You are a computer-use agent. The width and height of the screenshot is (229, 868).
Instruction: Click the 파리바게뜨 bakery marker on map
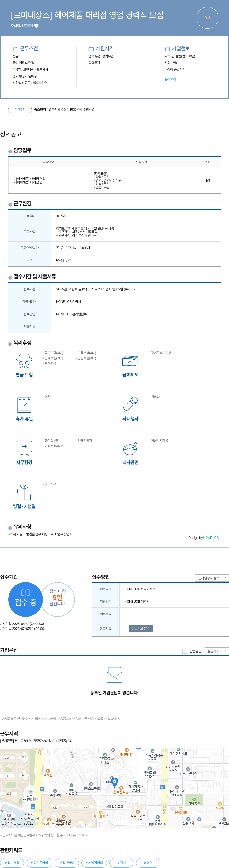(x=126, y=750)
